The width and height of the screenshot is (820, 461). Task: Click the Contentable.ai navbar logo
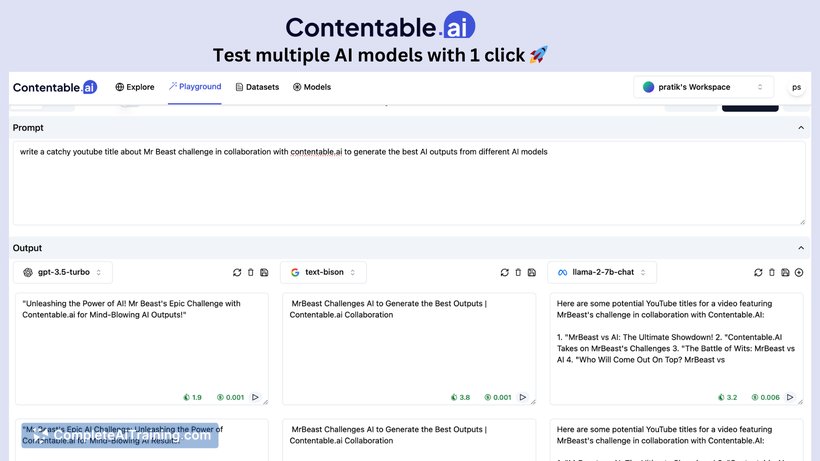point(55,87)
